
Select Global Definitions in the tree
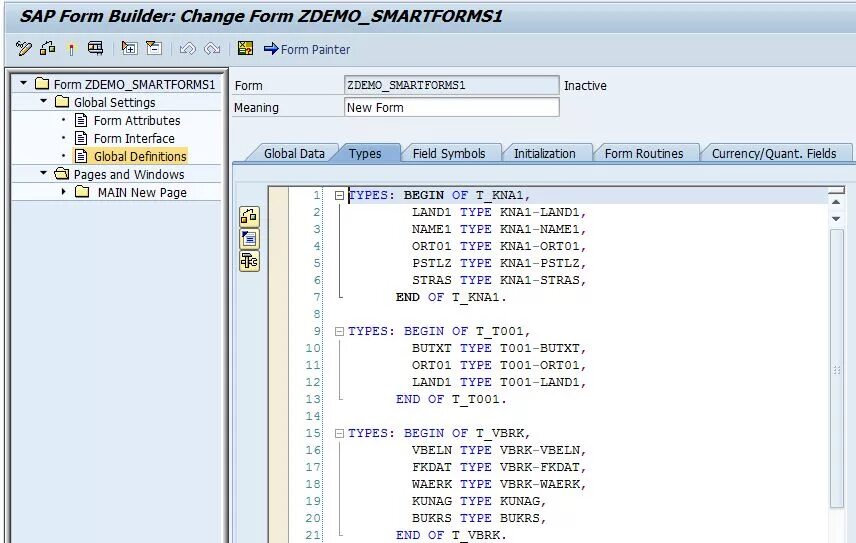coord(140,157)
